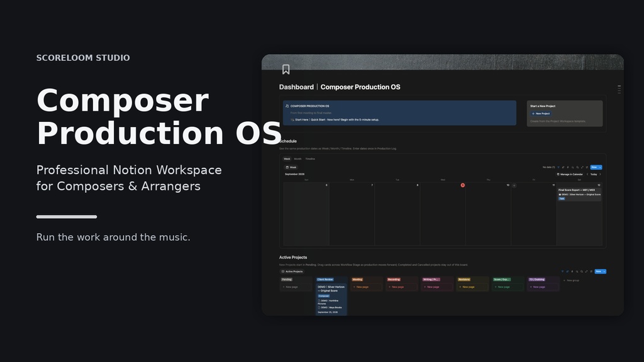Switch to the Week tab in Schedule
Viewport: 644px width, 362px height.
click(x=287, y=159)
